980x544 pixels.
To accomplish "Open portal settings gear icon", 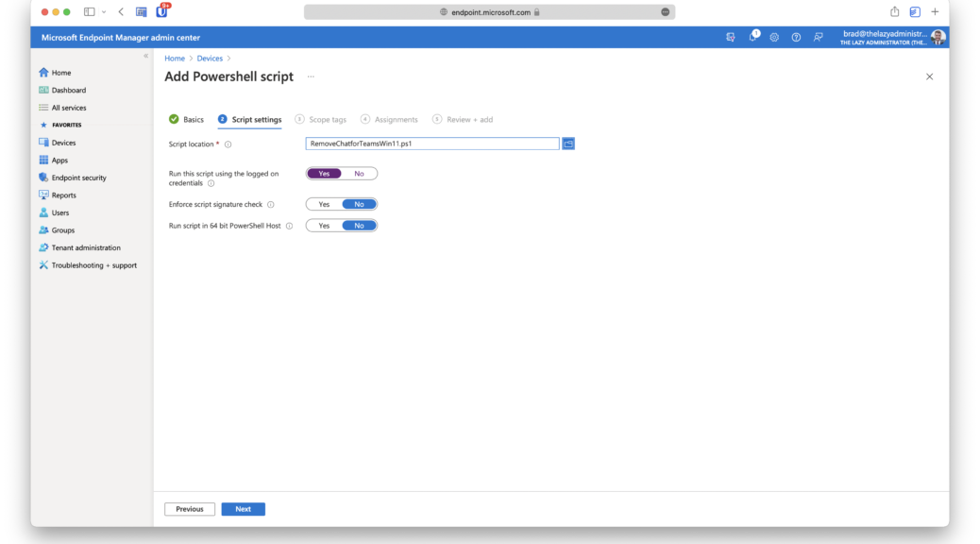I will [x=774, y=38].
